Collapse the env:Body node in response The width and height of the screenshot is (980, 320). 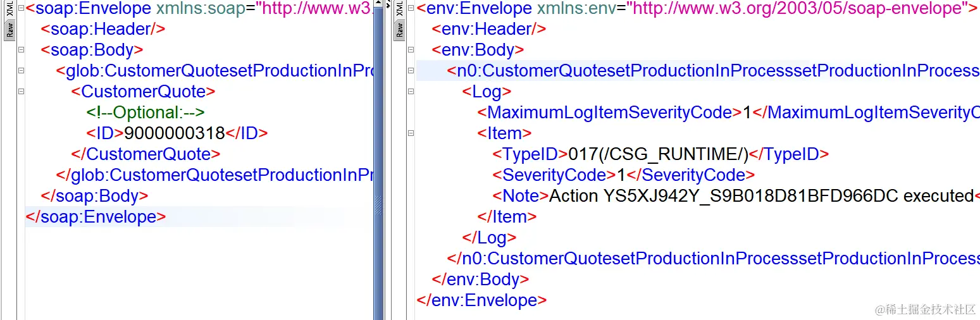pyautogui.click(x=412, y=50)
